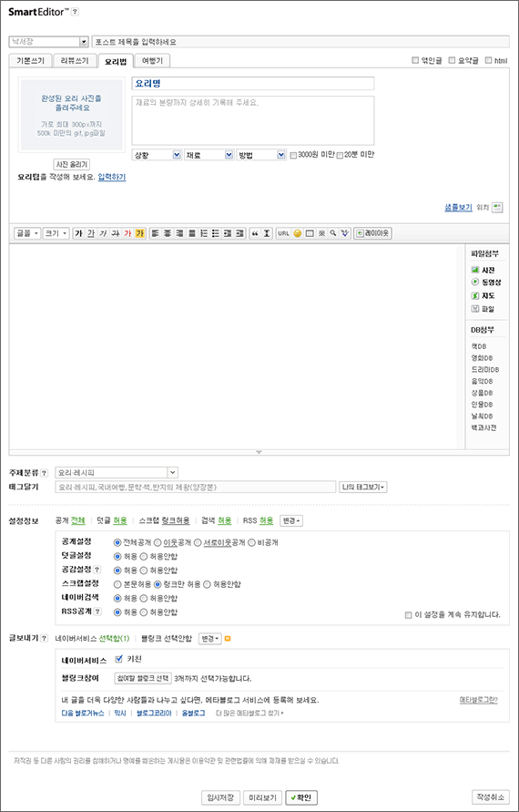Click the SmartEditor help question icon
Screen dimensions: 519x812
75,12
